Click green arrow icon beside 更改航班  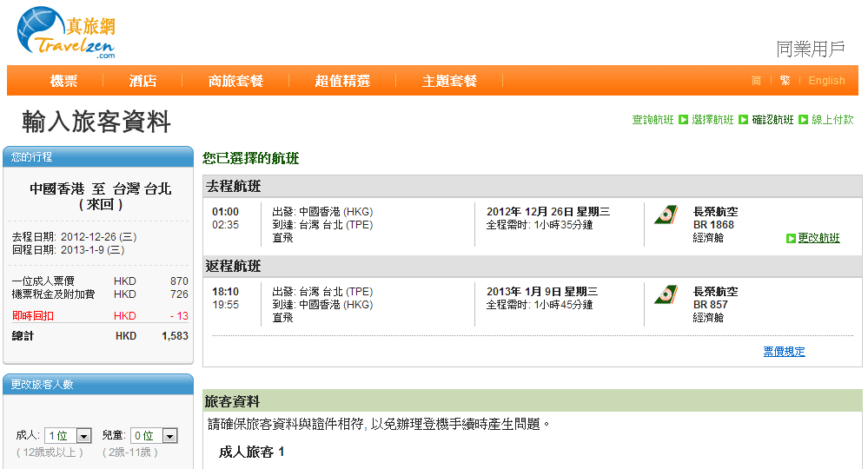coord(791,238)
